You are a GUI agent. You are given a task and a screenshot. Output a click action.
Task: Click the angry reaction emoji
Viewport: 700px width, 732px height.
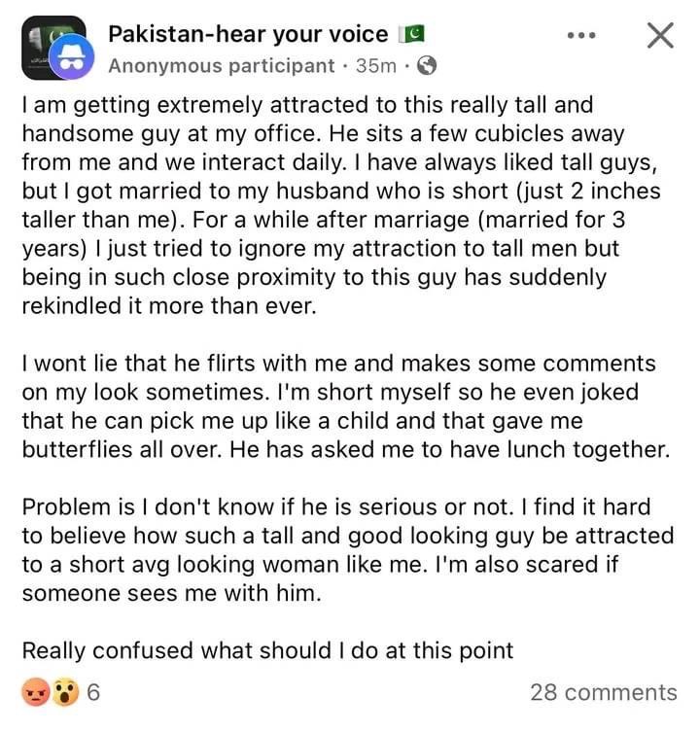pos(34,692)
